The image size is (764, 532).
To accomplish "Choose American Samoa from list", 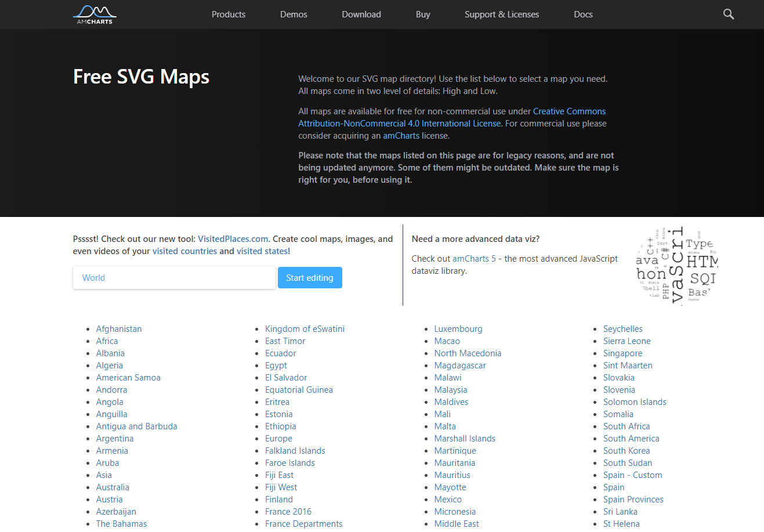I will click(128, 378).
